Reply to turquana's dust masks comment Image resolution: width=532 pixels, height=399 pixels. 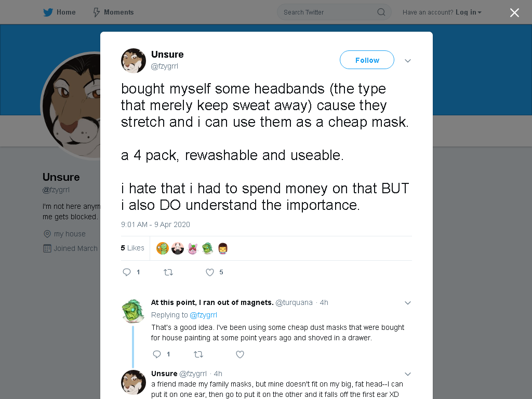(x=157, y=354)
